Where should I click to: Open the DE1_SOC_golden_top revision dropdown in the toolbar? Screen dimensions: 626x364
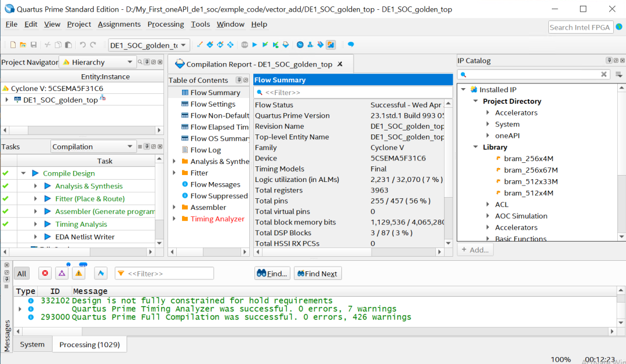click(148, 45)
